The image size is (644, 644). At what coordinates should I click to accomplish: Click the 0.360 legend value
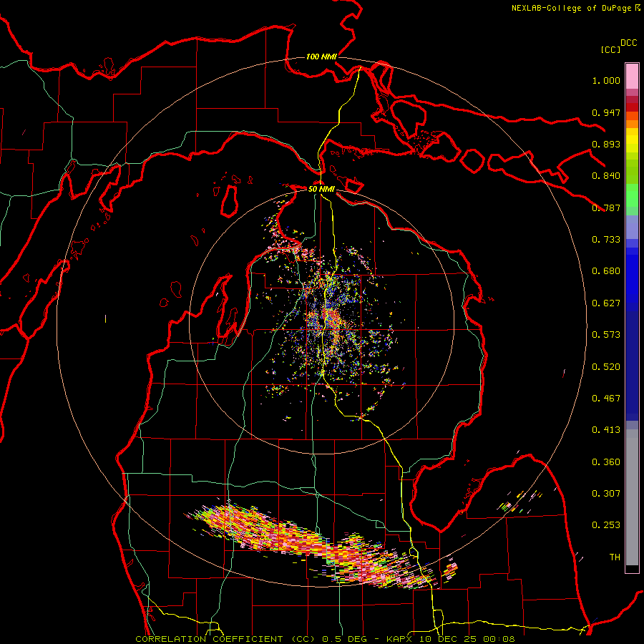click(606, 462)
